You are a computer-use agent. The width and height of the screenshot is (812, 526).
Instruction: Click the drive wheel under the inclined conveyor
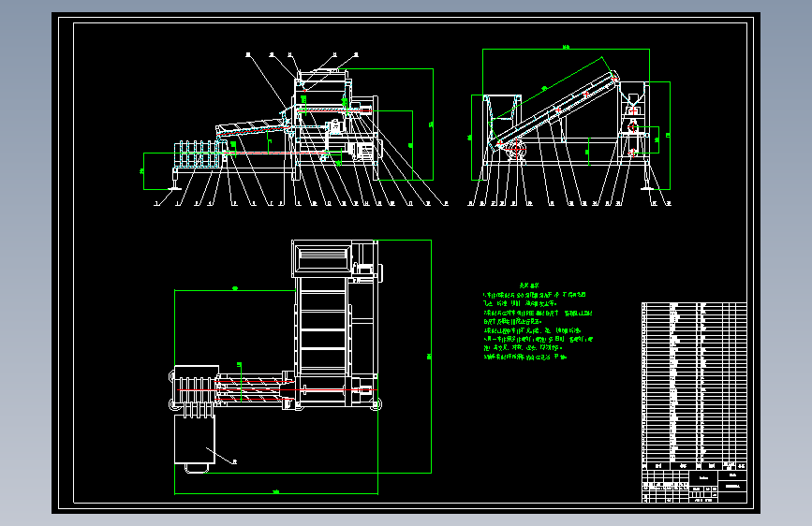coord(516,150)
